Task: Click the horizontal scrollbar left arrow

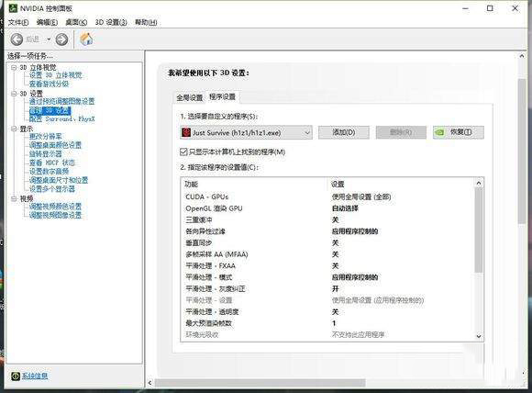Action: 150,383
